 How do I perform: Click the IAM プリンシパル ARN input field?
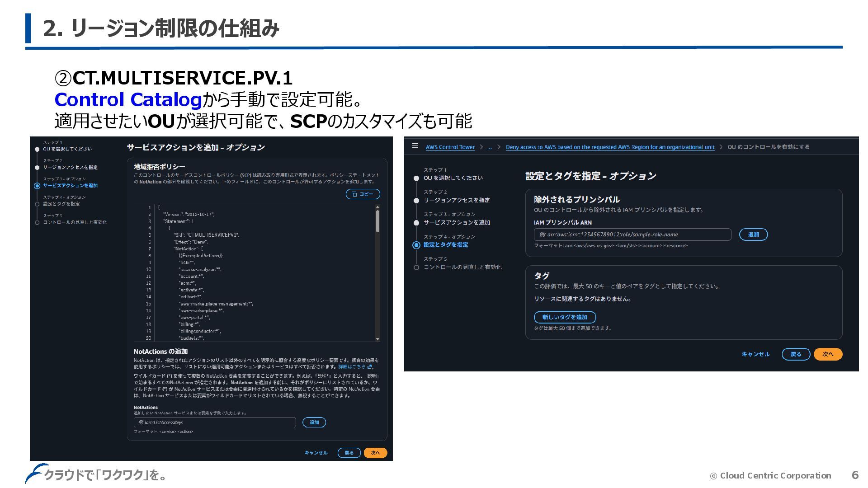point(632,235)
